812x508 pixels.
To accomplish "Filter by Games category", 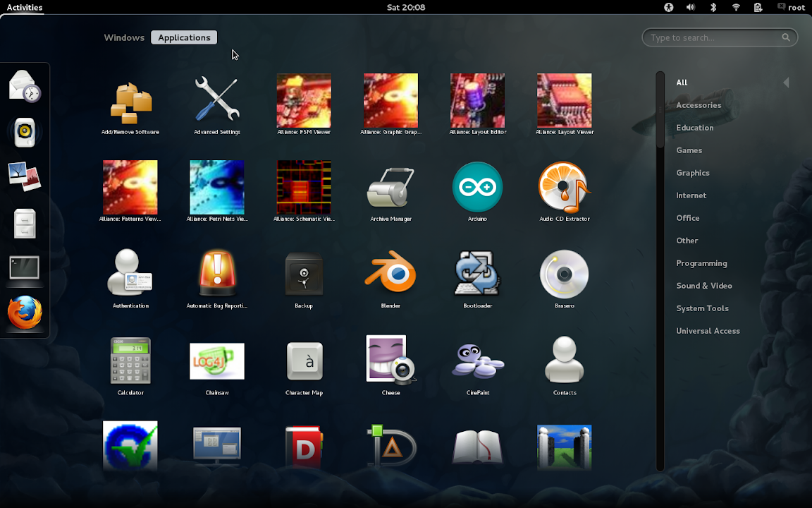I will tap(689, 150).
